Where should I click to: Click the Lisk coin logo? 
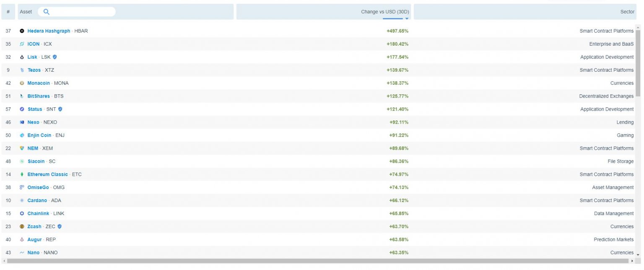point(22,57)
